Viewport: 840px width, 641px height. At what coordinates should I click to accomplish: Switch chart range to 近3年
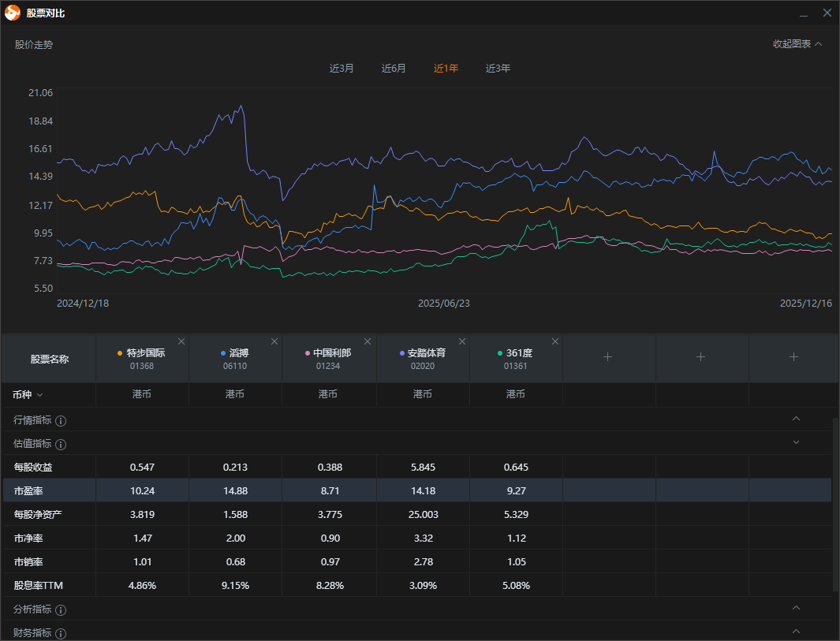coord(498,69)
